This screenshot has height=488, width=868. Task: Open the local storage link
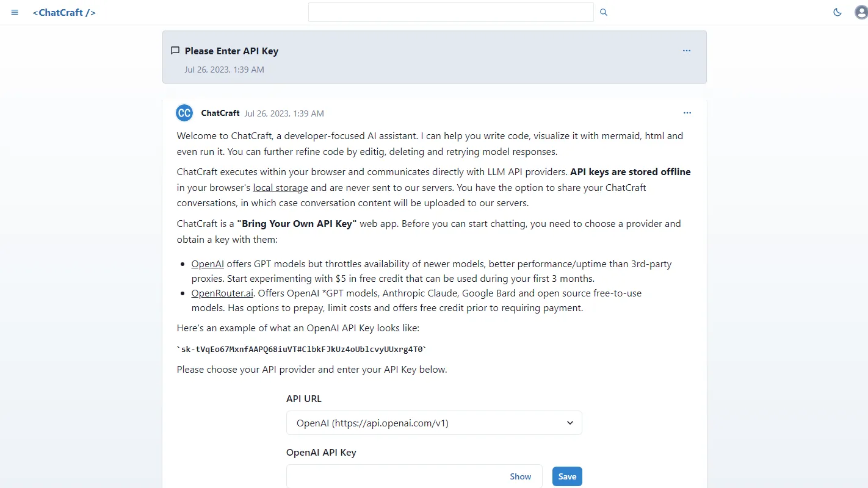[x=280, y=187]
